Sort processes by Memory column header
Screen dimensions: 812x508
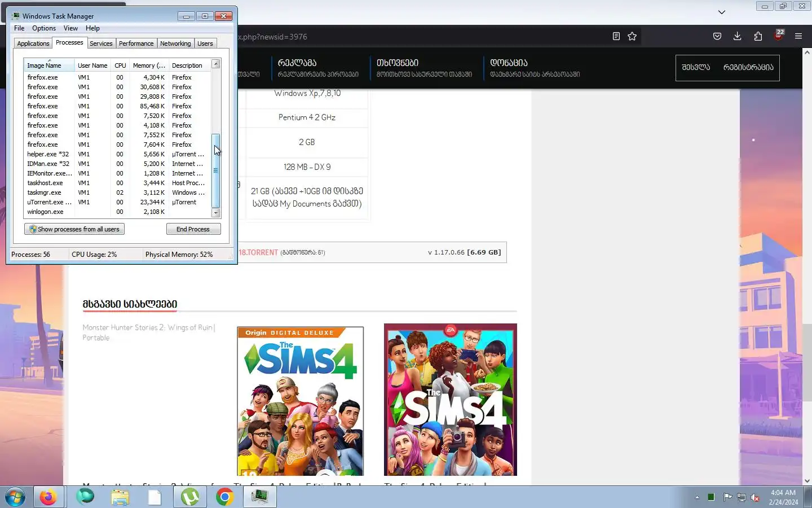pos(149,65)
